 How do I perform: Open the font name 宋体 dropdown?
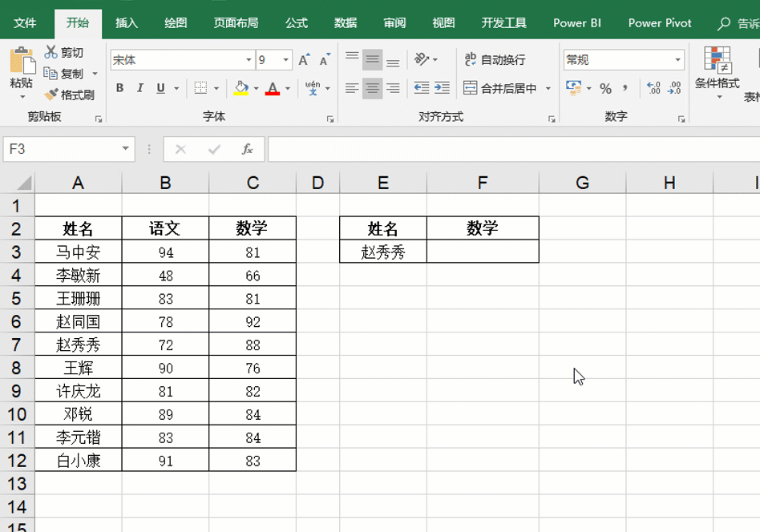coord(249,59)
